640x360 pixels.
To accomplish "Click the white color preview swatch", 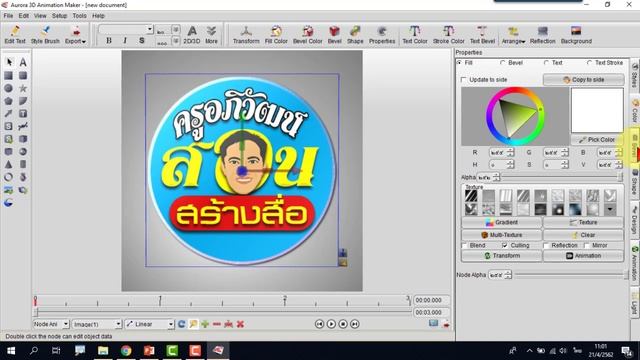I will point(597,111).
